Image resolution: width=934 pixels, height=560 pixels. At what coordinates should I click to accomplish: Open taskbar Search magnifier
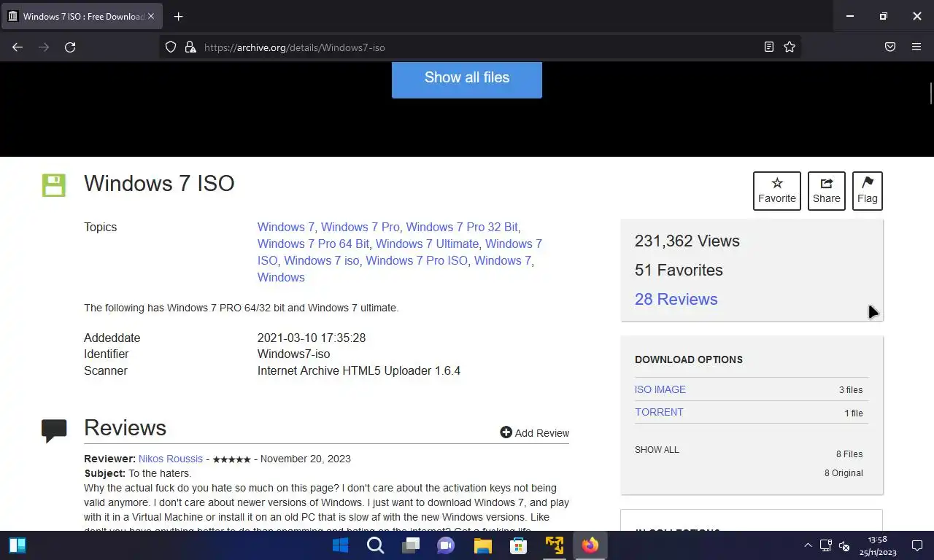pyautogui.click(x=376, y=545)
